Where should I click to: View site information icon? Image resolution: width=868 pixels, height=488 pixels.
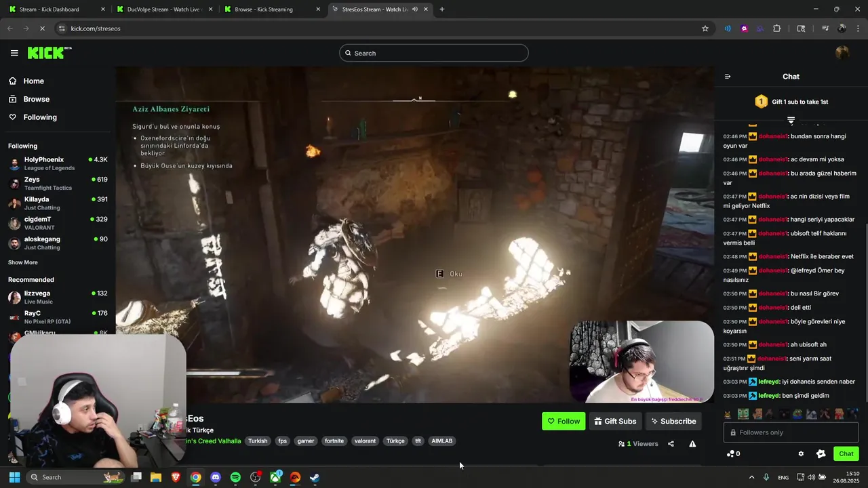[62, 28]
